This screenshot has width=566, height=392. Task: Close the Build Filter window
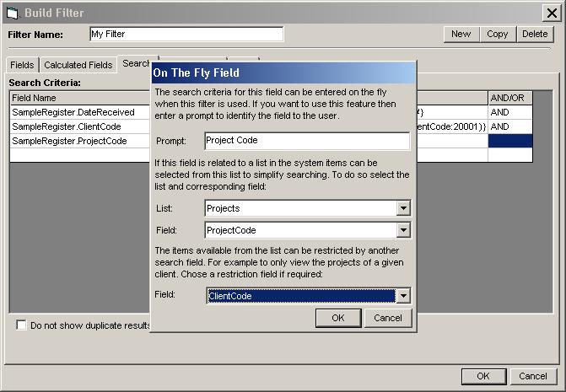551,13
